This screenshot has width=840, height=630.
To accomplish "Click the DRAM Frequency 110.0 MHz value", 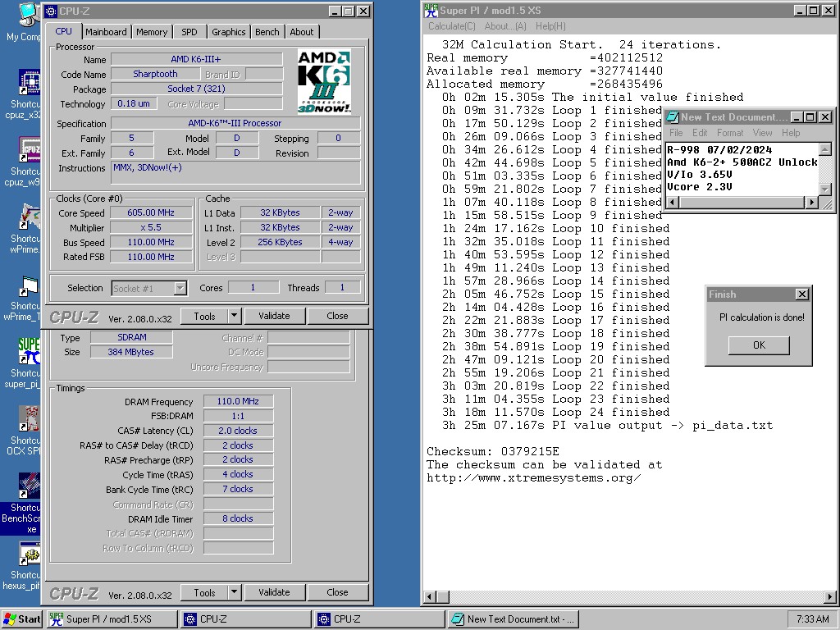I will tap(238, 401).
